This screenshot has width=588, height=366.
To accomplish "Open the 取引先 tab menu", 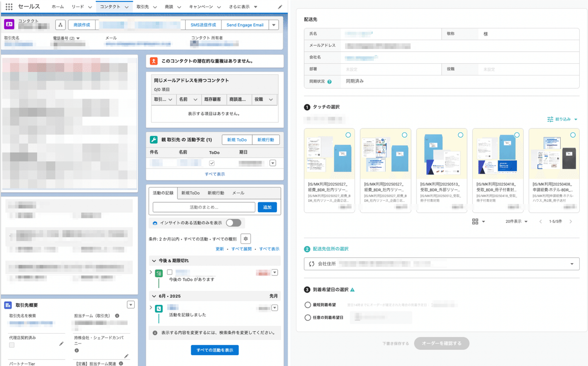I will click(x=155, y=7).
